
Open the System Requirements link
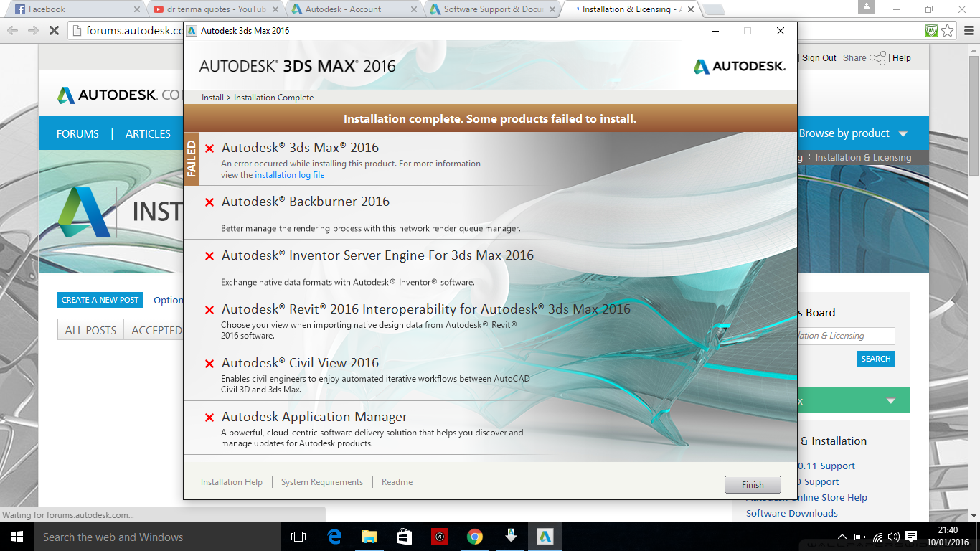[x=322, y=482]
